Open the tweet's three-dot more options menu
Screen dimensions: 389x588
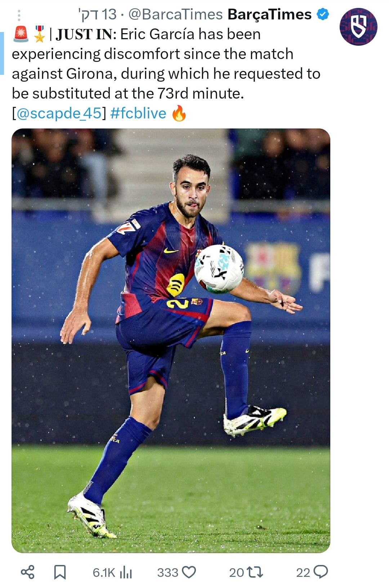point(19,15)
